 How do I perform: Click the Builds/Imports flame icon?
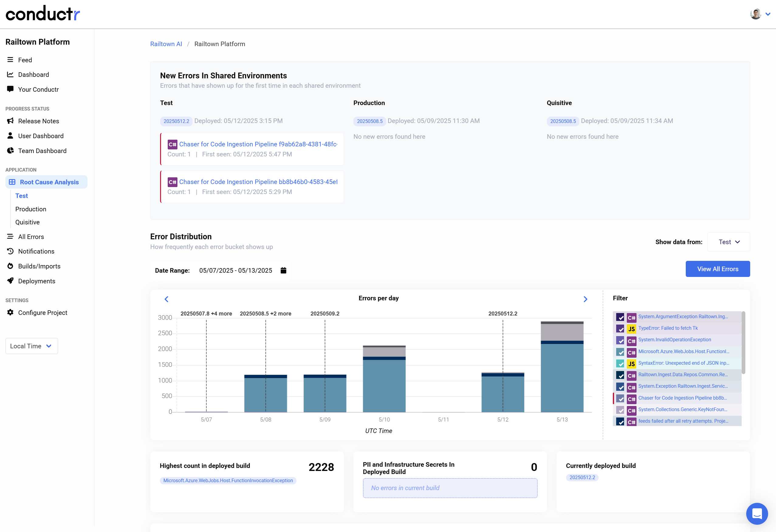click(10, 266)
